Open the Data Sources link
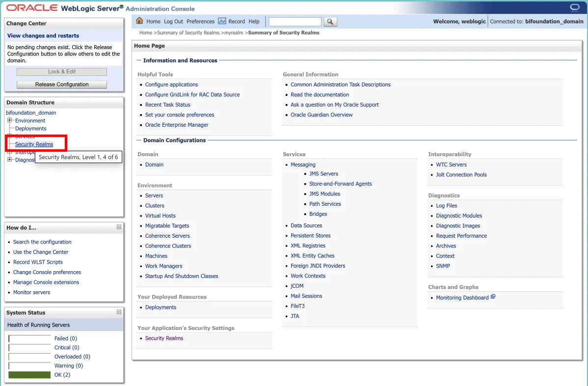 306,225
